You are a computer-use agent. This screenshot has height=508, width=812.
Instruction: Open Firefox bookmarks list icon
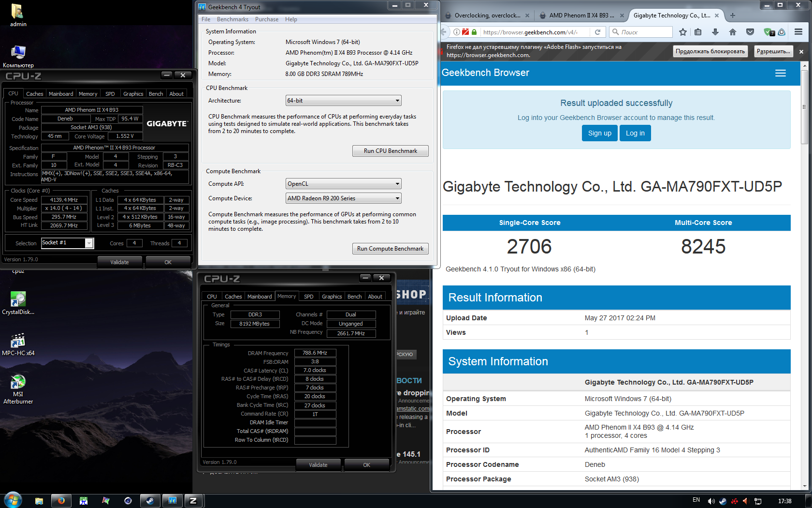(698, 32)
